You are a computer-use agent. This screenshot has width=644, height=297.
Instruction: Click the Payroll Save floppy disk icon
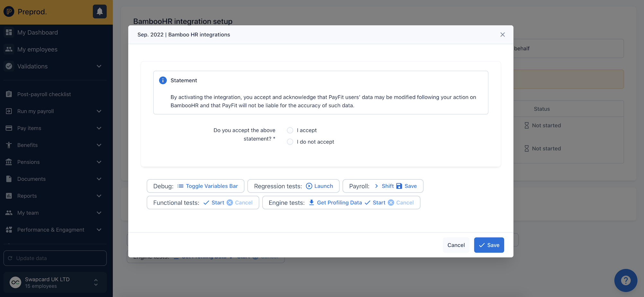399,186
